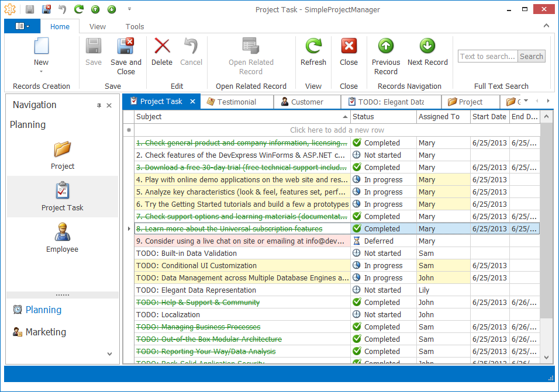Click quick access Save and Close icon
Viewport: 559px width, 392px height.
point(46,9)
